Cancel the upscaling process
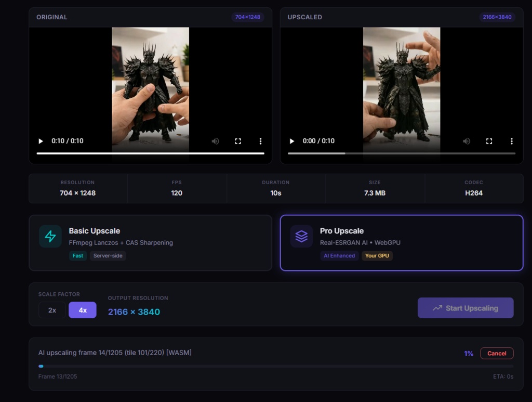Image resolution: width=532 pixels, height=402 pixels. pos(497,353)
